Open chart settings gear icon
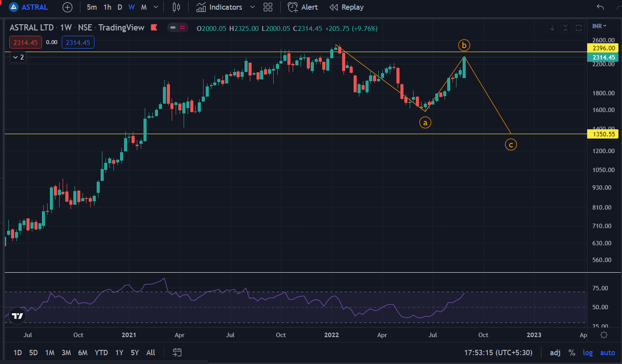Viewport: 622px width, 364px height. click(604, 335)
